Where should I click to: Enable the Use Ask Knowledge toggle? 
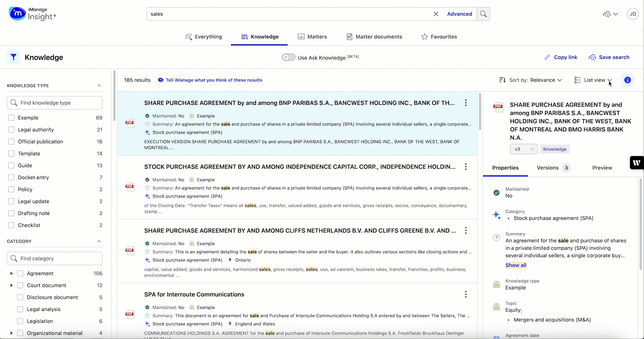pos(288,57)
